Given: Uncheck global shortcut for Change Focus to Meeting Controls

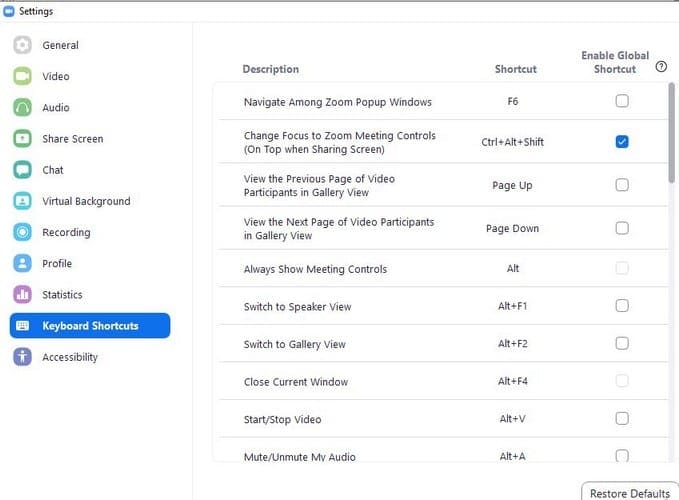Looking at the screenshot, I should pos(622,142).
